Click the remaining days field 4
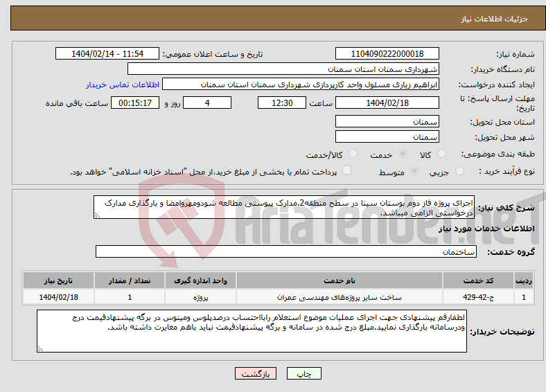 click(x=207, y=103)
